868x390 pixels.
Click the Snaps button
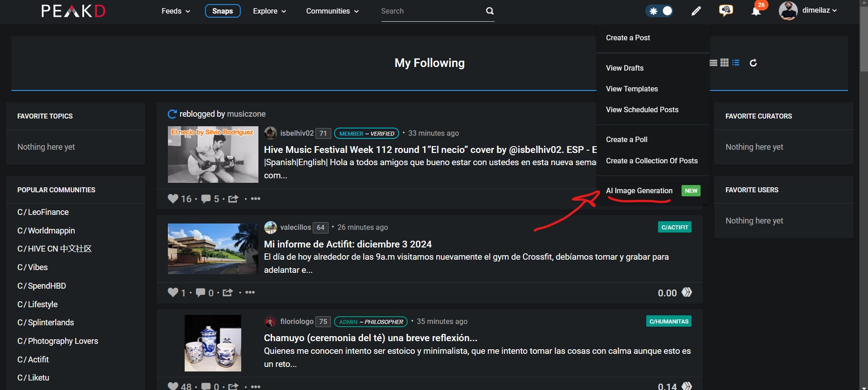pos(223,11)
